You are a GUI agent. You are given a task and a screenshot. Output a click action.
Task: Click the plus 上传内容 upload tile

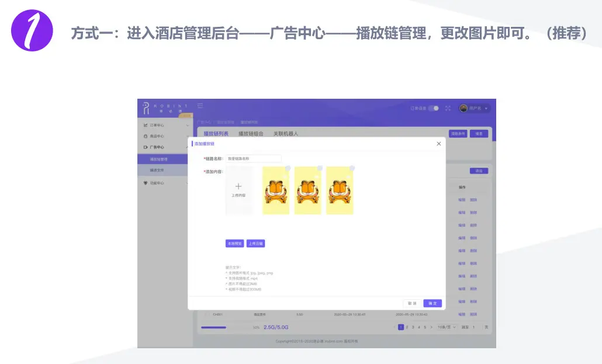point(238,190)
